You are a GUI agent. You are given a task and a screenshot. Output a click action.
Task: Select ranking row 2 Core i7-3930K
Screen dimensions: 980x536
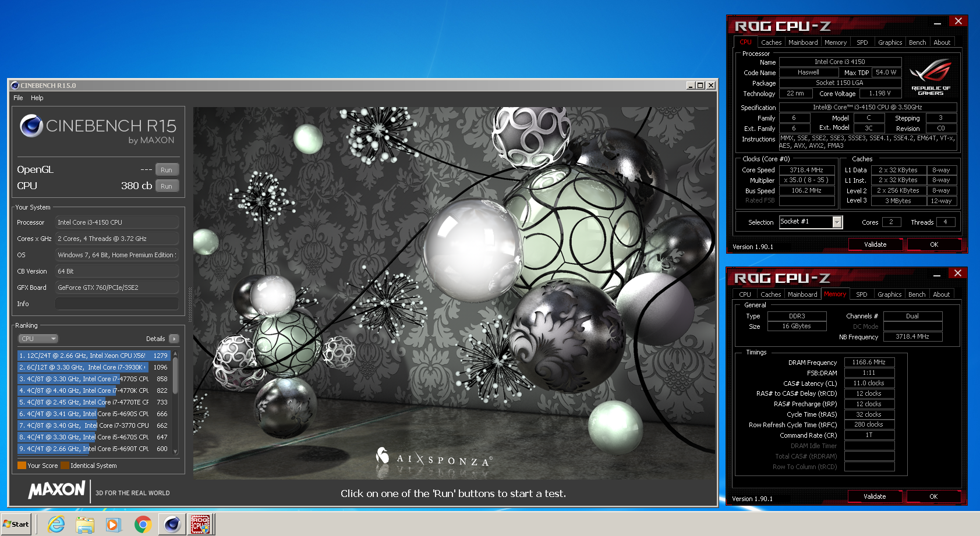(94, 367)
